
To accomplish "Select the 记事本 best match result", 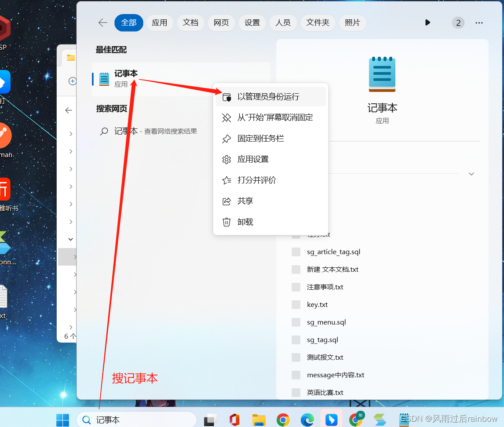I will 181,79.
